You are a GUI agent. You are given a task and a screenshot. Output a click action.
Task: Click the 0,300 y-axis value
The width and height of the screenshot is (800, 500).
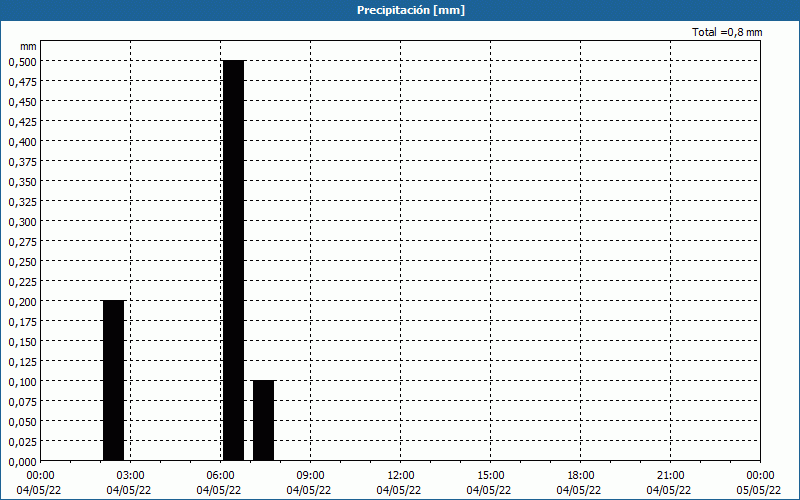click(22, 222)
